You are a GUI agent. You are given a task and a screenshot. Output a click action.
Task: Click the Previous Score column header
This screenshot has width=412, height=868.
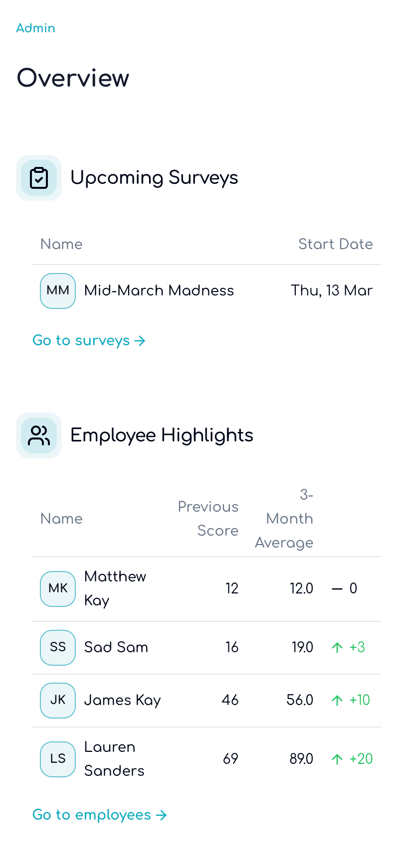point(208,519)
